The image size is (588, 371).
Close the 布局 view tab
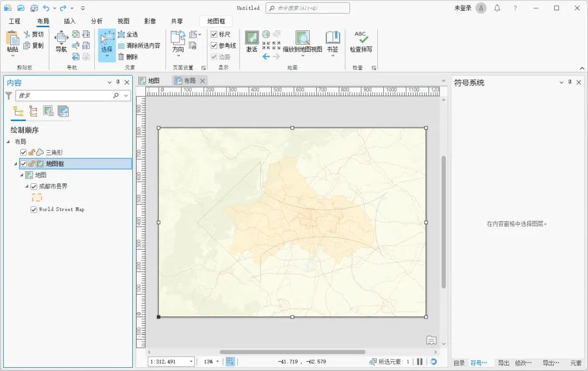[203, 81]
